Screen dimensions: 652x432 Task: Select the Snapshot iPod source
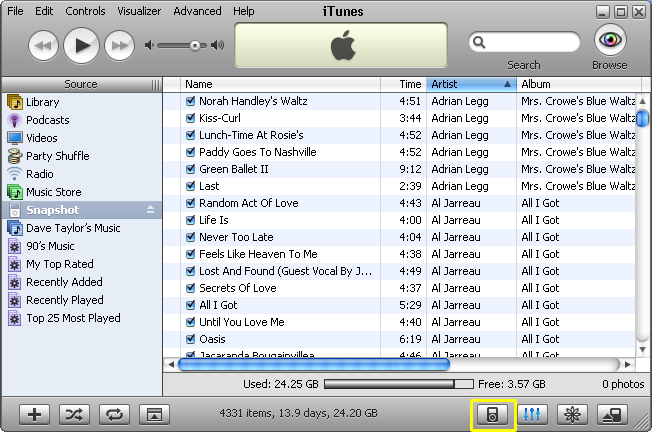click(x=82, y=210)
